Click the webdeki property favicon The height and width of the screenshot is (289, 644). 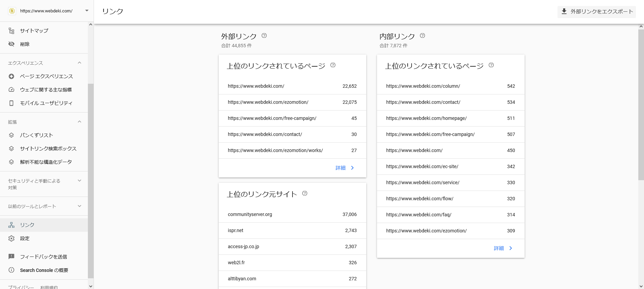coord(12,11)
